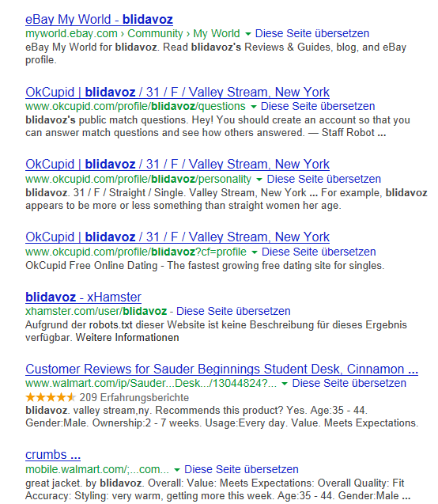Screen dimensions: 438x504
Task: Translate the OkCupid questions page result
Action: (x=318, y=106)
